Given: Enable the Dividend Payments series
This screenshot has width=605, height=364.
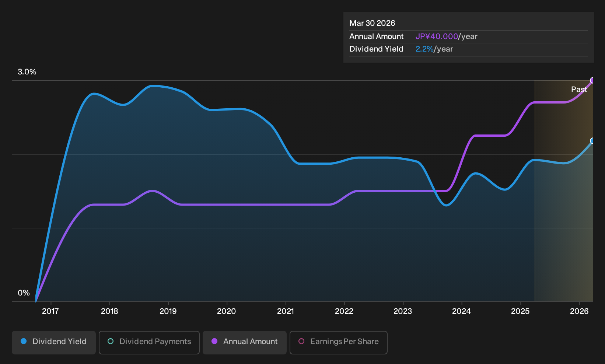Looking at the screenshot, I should (149, 342).
